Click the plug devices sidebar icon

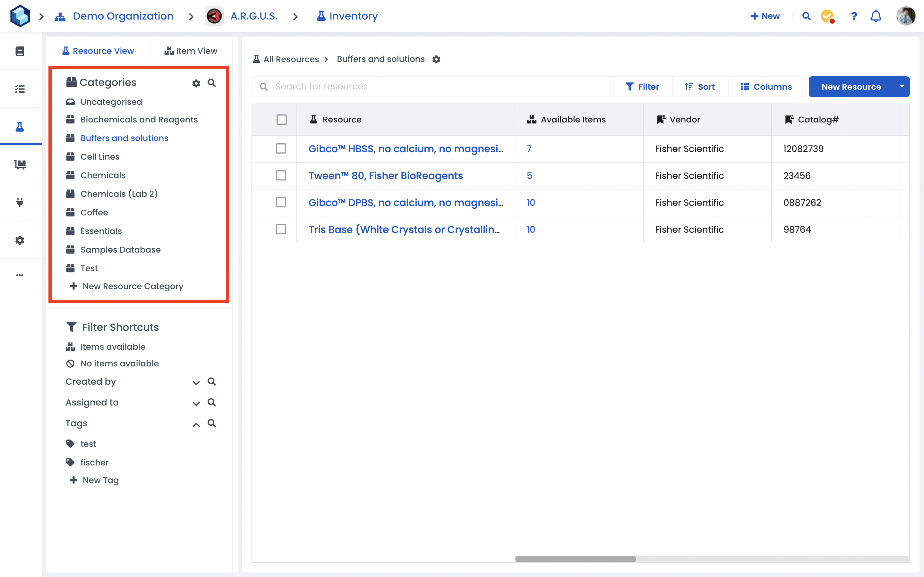tap(20, 202)
